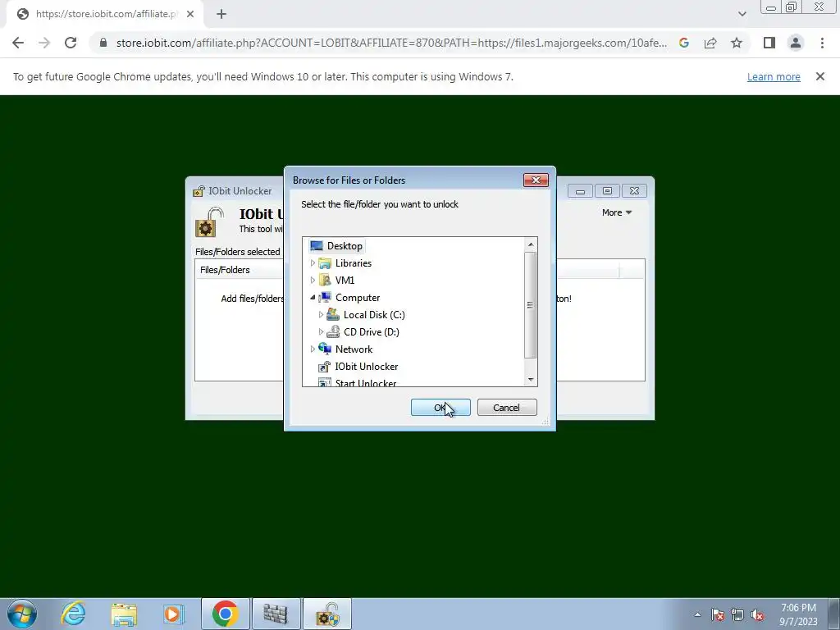The height and width of the screenshot is (630, 840).
Task: Open Chrome profile icon
Action: click(x=796, y=43)
